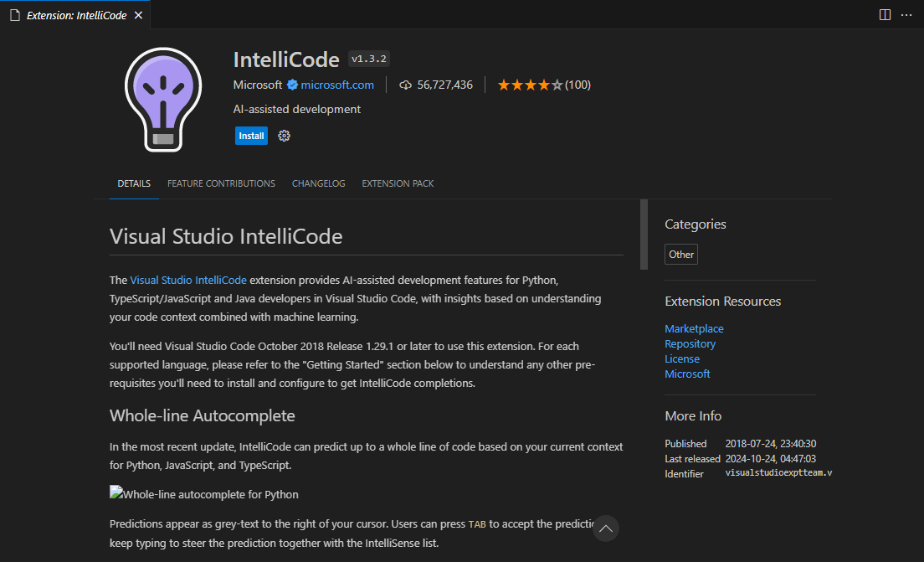The width and height of the screenshot is (924, 562).
Task: Click the scroll-to-top arrow button
Action: coord(605,528)
